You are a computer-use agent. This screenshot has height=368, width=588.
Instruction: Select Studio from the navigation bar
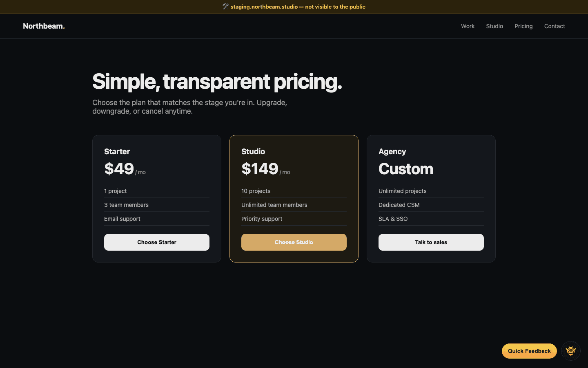[x=494, y=26]
